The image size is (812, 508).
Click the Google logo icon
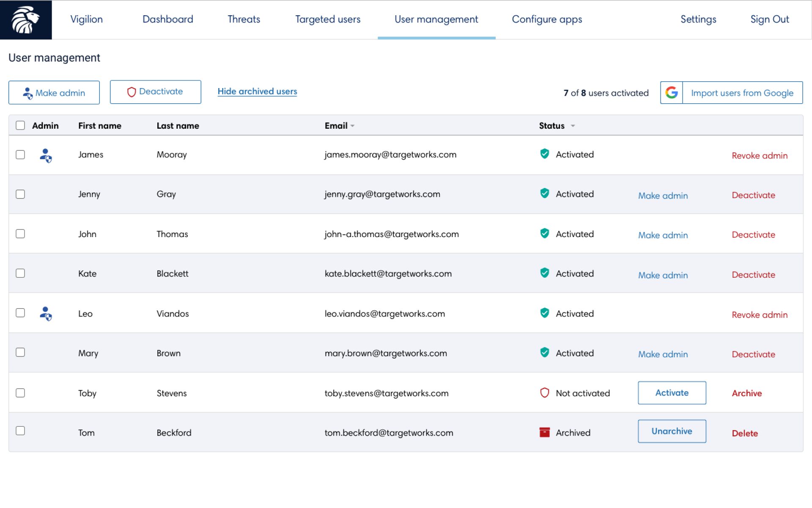click(671, 92)
